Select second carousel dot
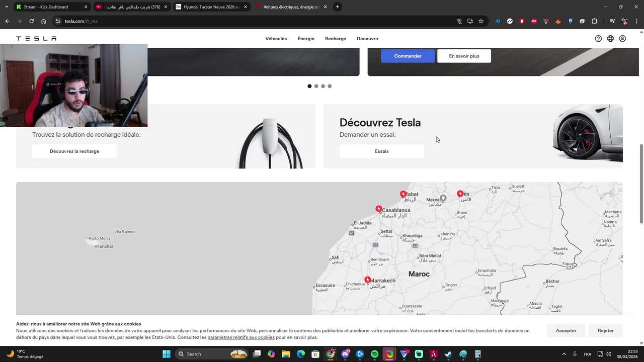This screenshot has width=644, height=362. [x=316, y=86]
